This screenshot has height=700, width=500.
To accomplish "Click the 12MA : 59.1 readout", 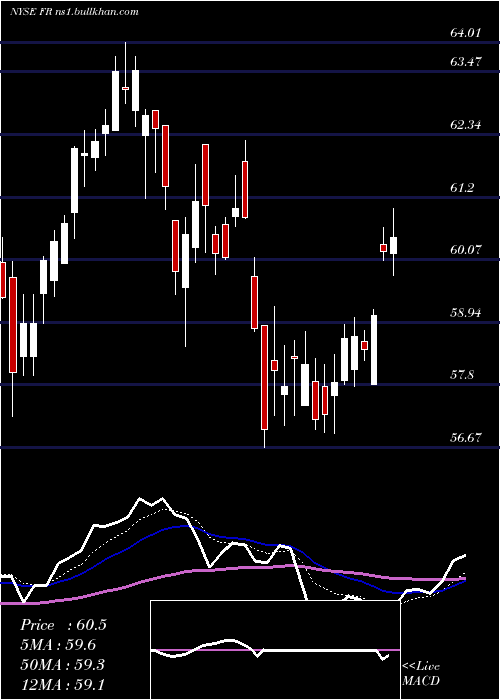I will tap(62, 684).
